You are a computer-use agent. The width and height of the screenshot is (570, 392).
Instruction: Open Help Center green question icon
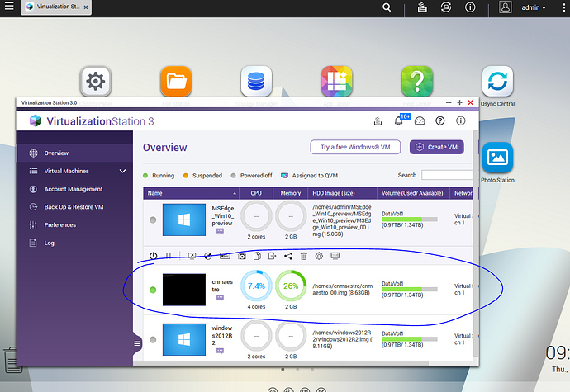pyautogui.click(x=417, y=81)
